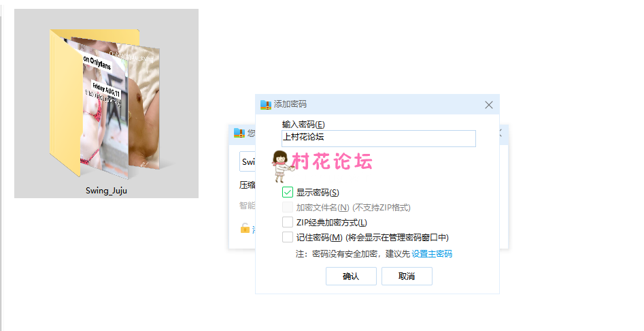Cancel with the 取消 button

point(407,276)
